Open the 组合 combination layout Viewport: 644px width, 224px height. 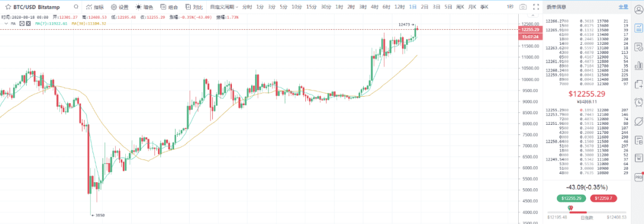coord(169,7)
